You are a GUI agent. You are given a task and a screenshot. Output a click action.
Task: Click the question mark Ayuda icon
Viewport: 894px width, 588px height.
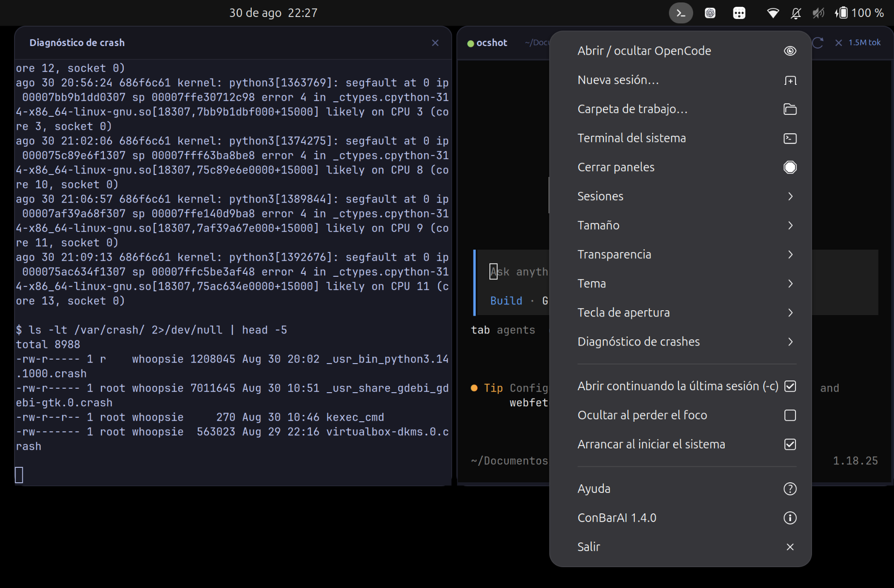(790, 489)
